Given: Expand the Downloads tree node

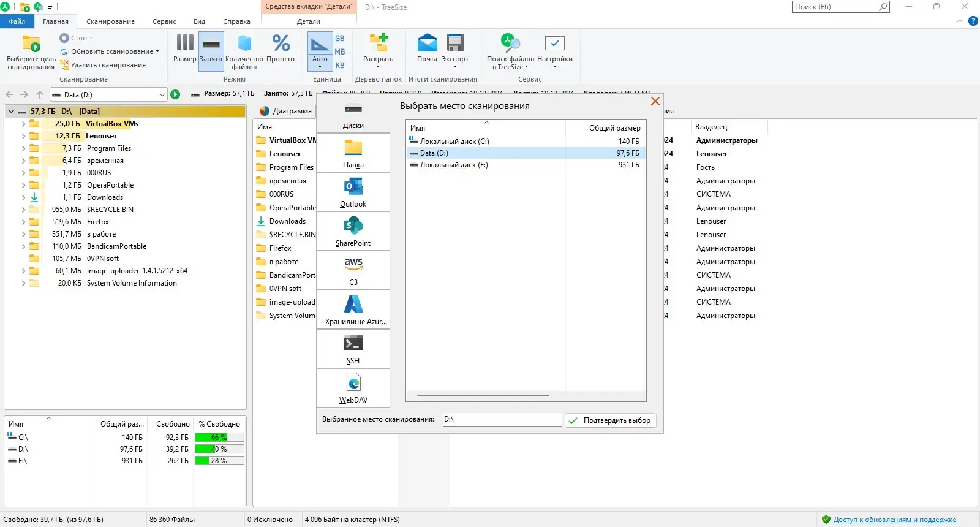Looking at the screenshot, I should click(23, 197).
